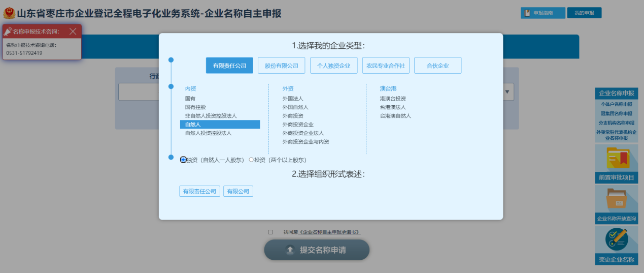The width and height of the screenshot is (644, 273).
Task: Click the police badge logo in header
Action: 9,13
